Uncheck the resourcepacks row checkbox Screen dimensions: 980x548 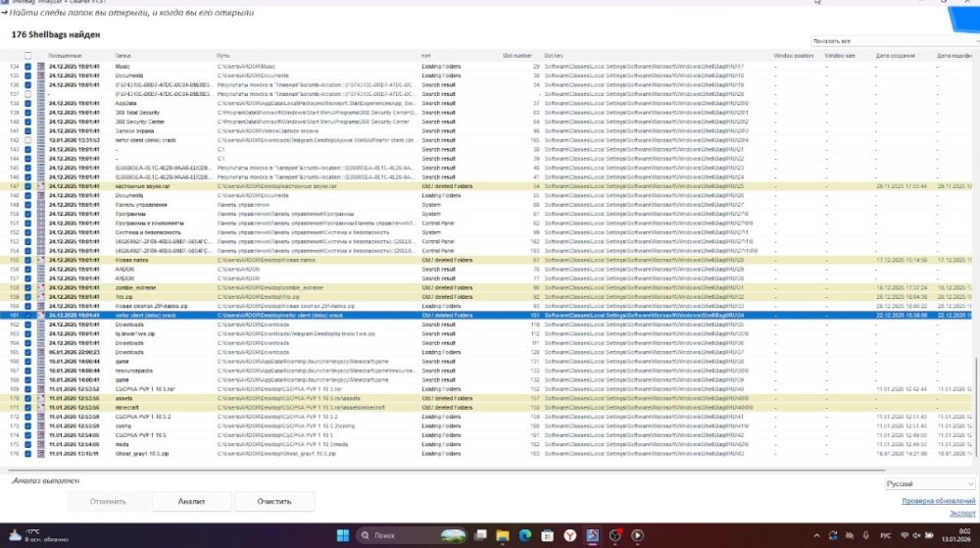(x=28, y=371)
